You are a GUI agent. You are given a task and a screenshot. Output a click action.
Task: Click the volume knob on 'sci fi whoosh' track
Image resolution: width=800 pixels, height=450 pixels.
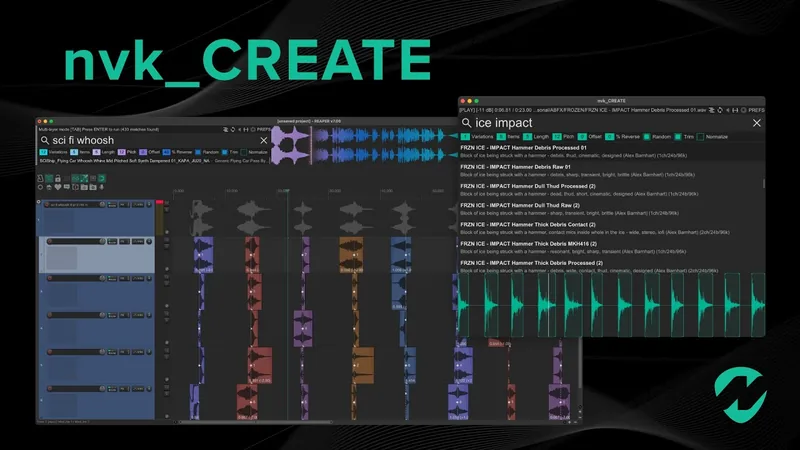[x=102, y=205]
